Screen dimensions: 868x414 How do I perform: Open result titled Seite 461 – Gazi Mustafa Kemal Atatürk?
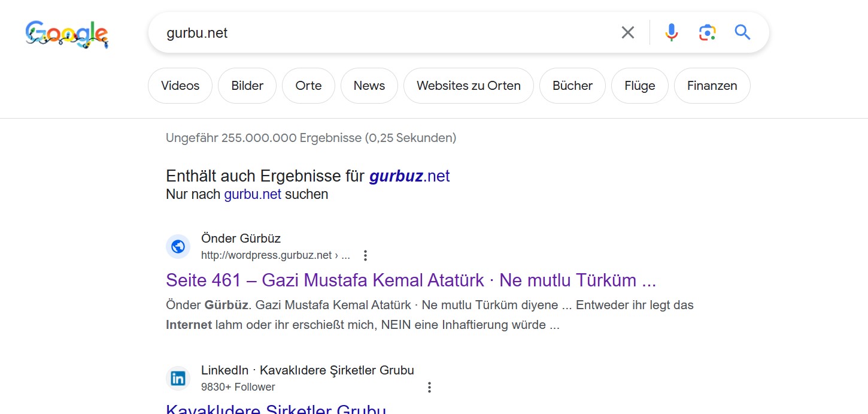pos(411,280)
